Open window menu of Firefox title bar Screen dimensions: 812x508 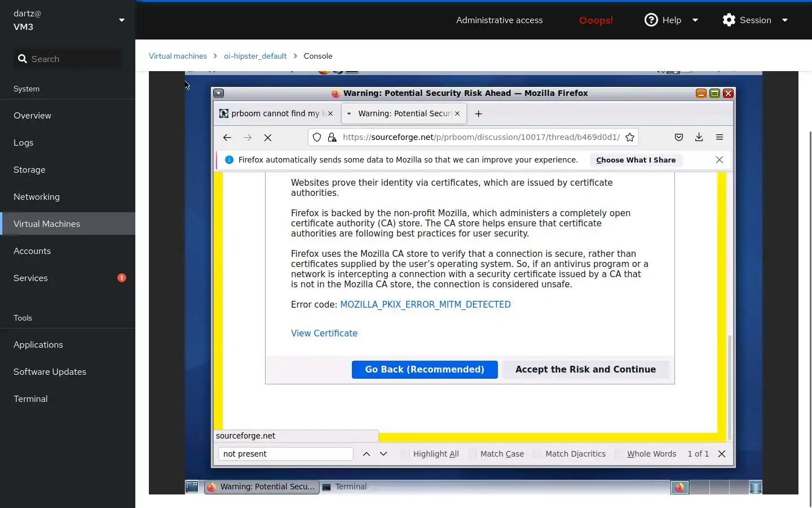(219, 93)
